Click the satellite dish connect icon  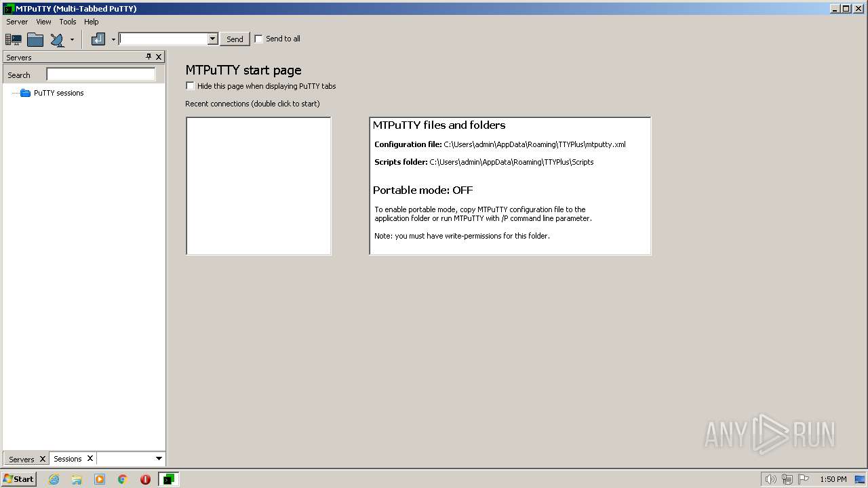pyautogui.click(x=58, y=39)
